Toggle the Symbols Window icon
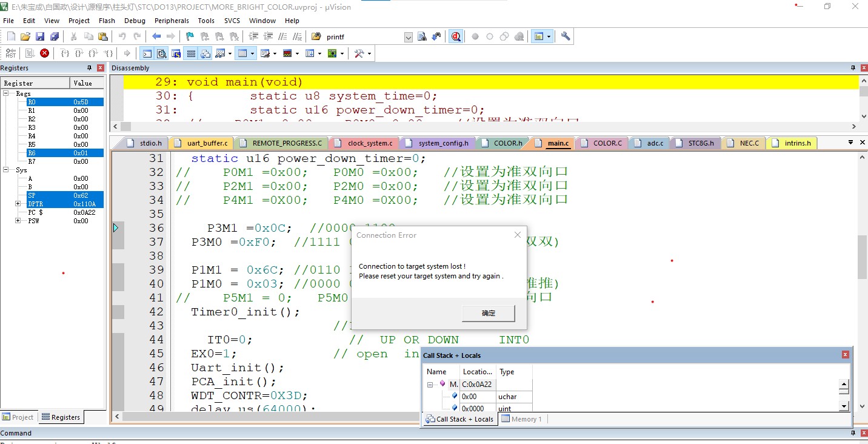This screenshot has width=868, height=444. pyautogui.click(x=176, y=53)
